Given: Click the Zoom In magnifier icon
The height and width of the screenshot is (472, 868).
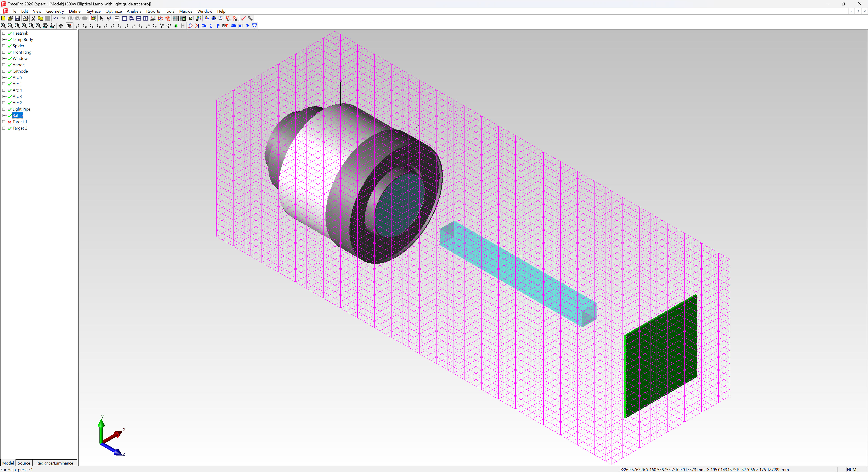Looking at the screenshot, I should click(3, 26).
